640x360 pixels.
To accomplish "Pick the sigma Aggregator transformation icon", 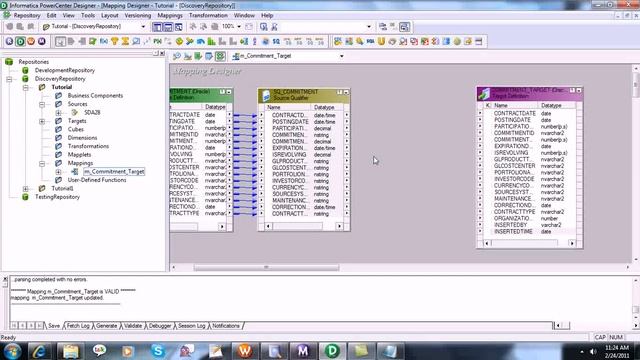I will pyautogui.click(x=125, y=41).
